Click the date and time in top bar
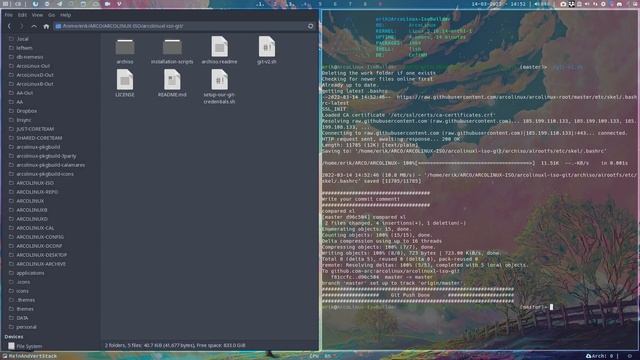 498,4
